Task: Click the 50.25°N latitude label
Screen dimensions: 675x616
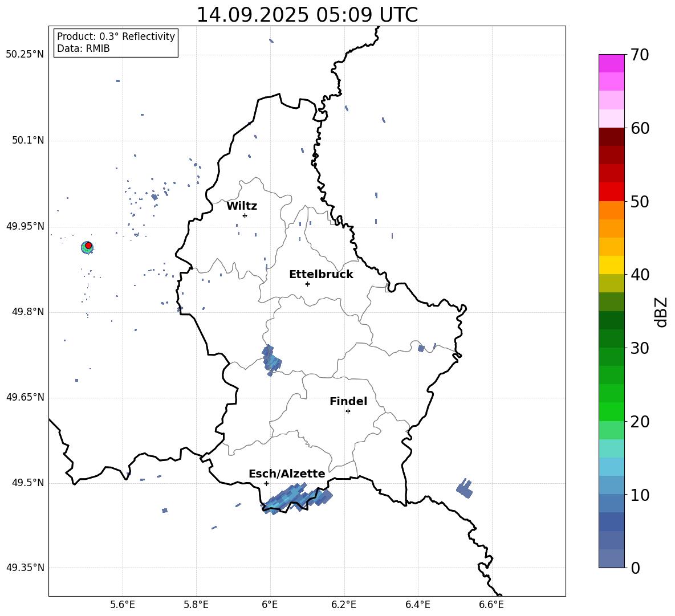Action: click(25, 55)
